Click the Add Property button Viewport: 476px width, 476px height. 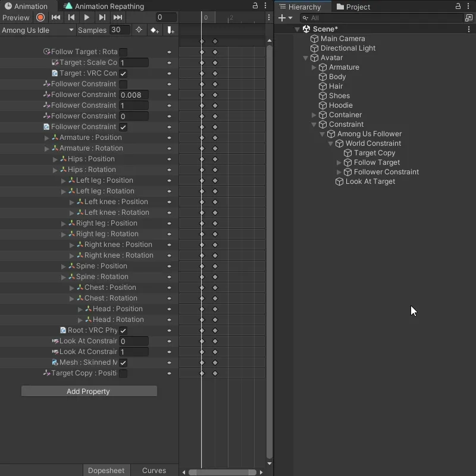coord(89,391)
